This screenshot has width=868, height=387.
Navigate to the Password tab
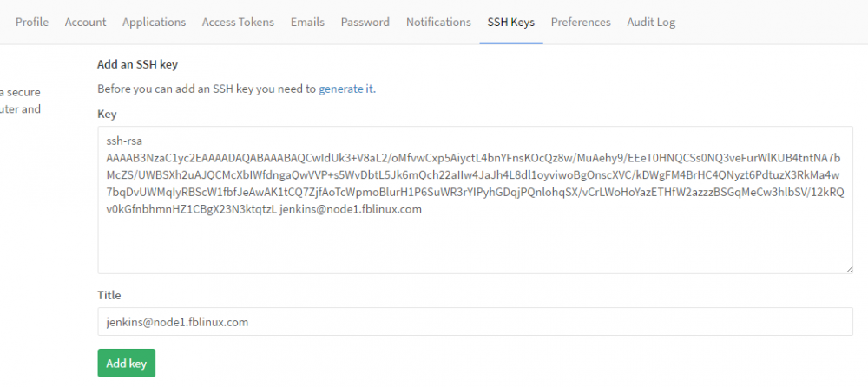pyautogui.click(x=365, y=22)
